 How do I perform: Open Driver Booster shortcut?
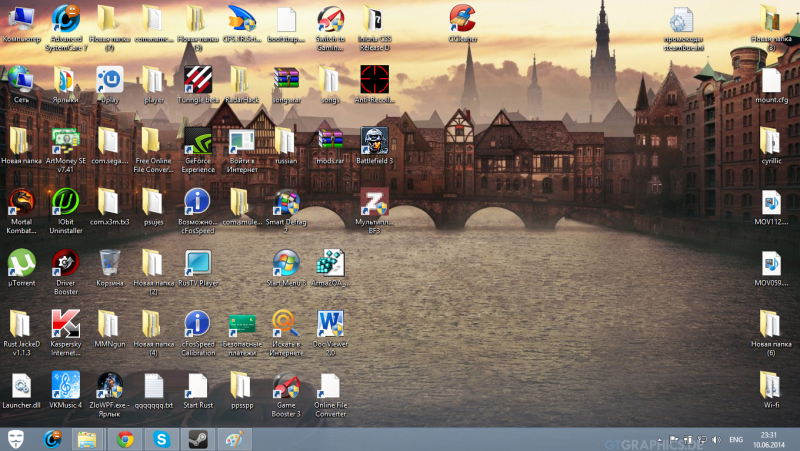click(66, 263)
